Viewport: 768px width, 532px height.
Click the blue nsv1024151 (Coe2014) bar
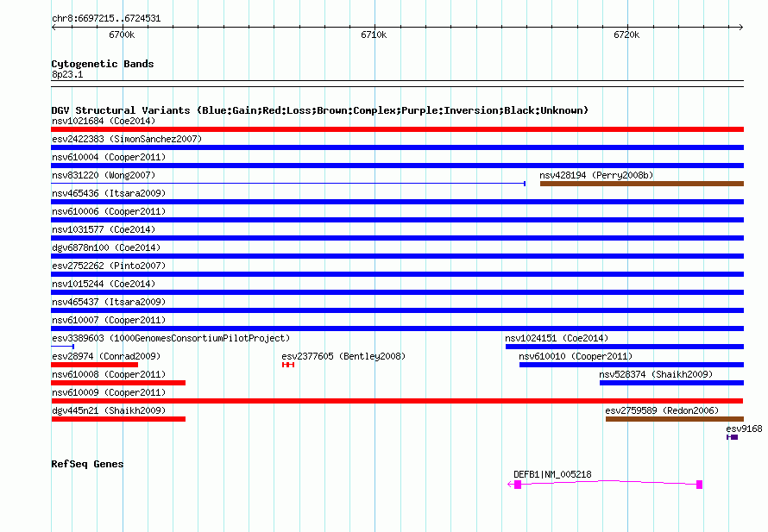625,347
